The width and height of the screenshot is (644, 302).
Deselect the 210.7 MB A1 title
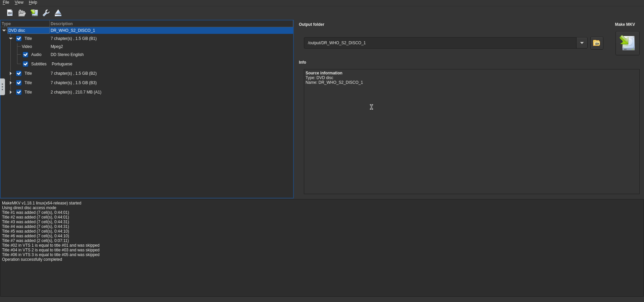click(x=19, y=92)
